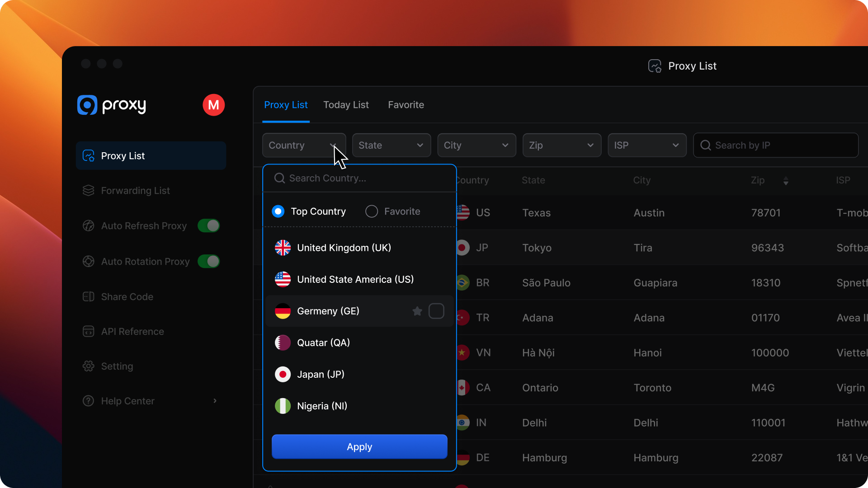Image resolution: width=868 pixels, height=488 pixels.
Task: Click the Help Center question mark icon
Action: pyautogui.click(x=89, y=401)
